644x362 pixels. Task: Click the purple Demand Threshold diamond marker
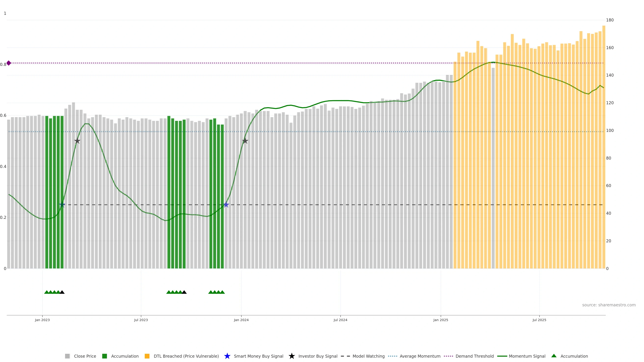[x=9, y=63]
